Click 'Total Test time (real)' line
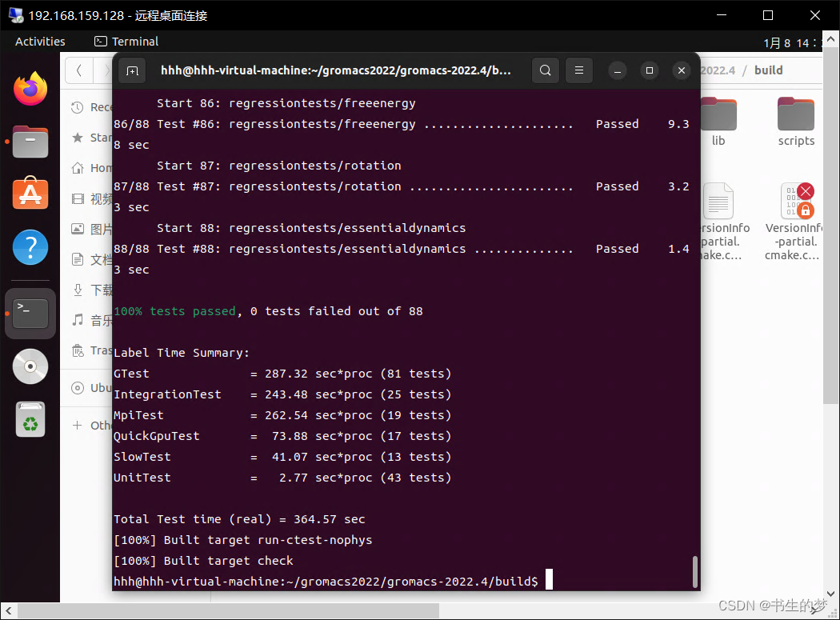Screen dimensions: 840x620 tap(239, 519)
